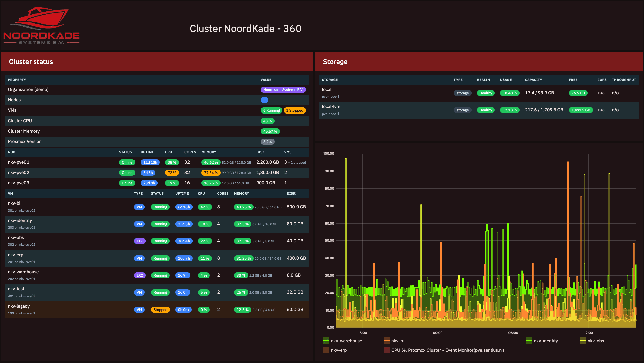Viewport: 644px width, 363px height.
Task: Select the Storage panel header
Action: pyautogui.click(x=335, y=62)
